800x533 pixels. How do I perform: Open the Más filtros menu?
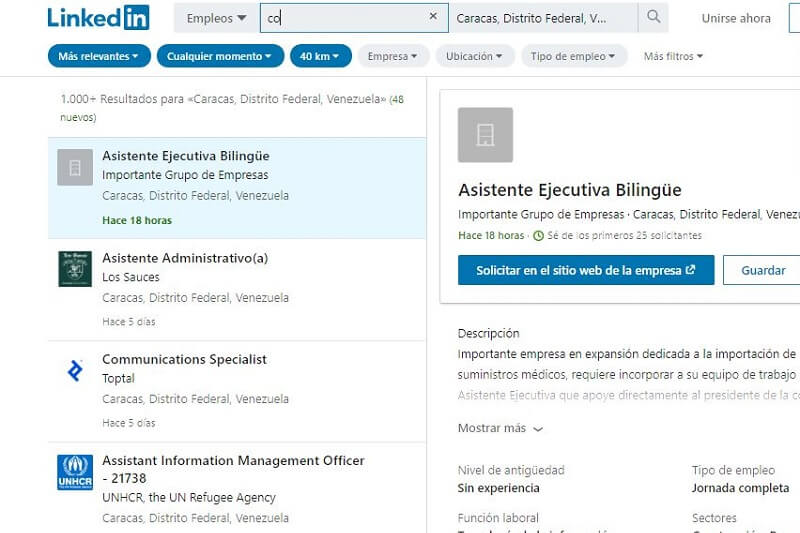(x=673, y=56)
